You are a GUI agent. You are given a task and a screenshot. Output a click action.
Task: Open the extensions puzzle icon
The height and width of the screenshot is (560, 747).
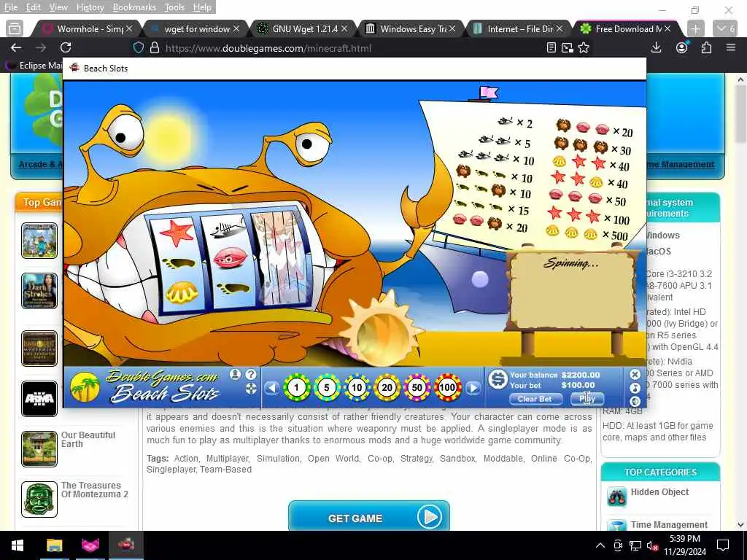click(x=706, y=47)
